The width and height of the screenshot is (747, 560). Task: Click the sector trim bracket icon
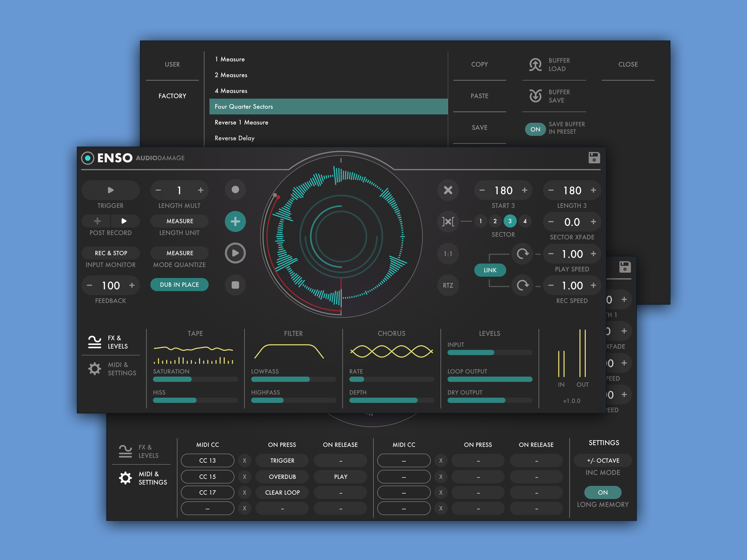click(448, 221)
